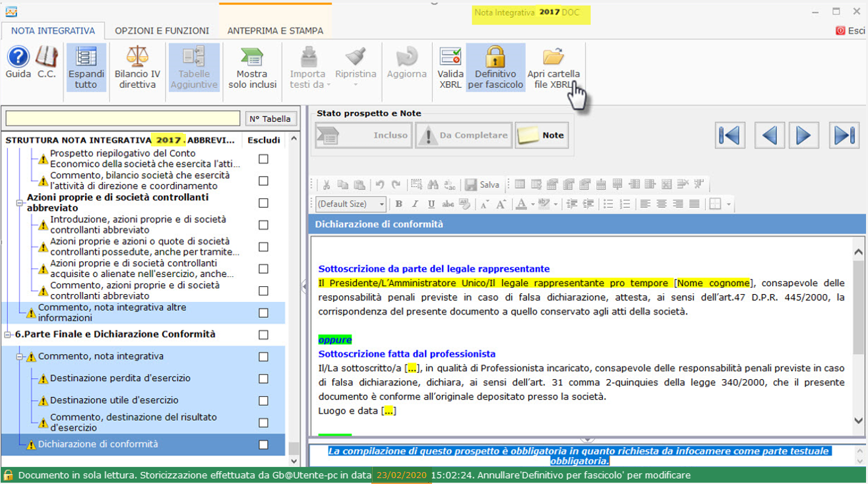Check Escludi for 6.Parte Finale e Dichiarazione

pyautogui.click(x=263, y=334)
